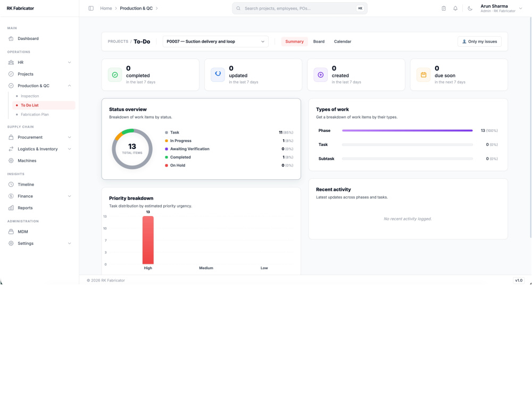Click the HR people icon
532x399 pixels.
[11, 62]
